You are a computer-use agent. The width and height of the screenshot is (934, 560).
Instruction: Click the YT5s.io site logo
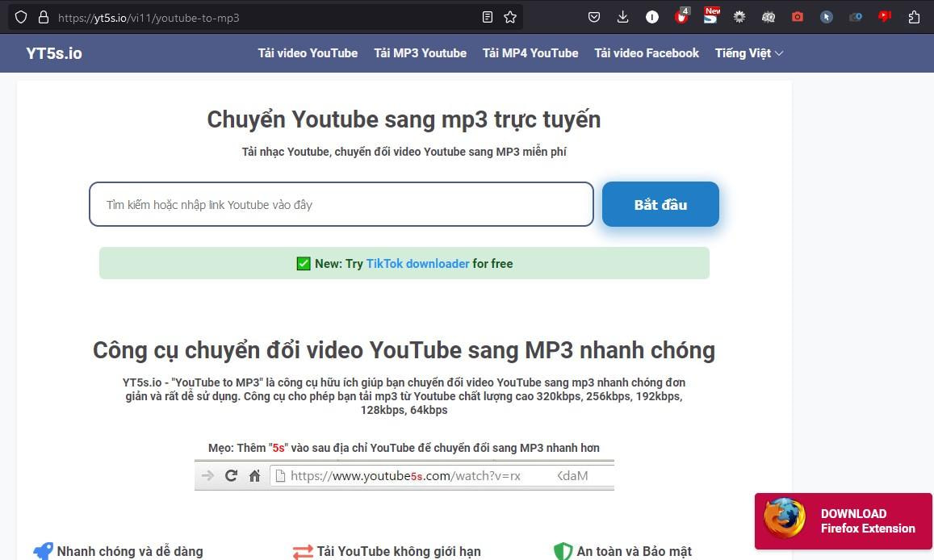[x=53, y=53]
